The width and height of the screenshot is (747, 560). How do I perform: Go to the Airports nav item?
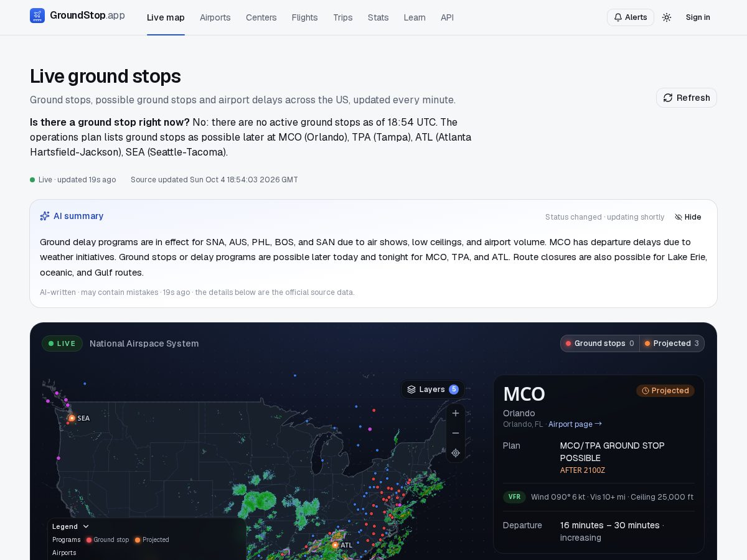point(215,17)
